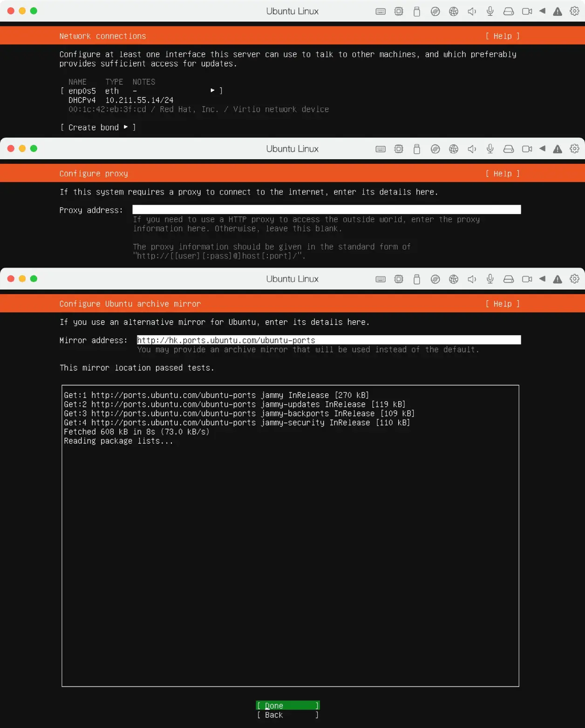585x728 pixels.
Task: Click speaker icon in Configure proxy window toolbar
Action: 472,149
